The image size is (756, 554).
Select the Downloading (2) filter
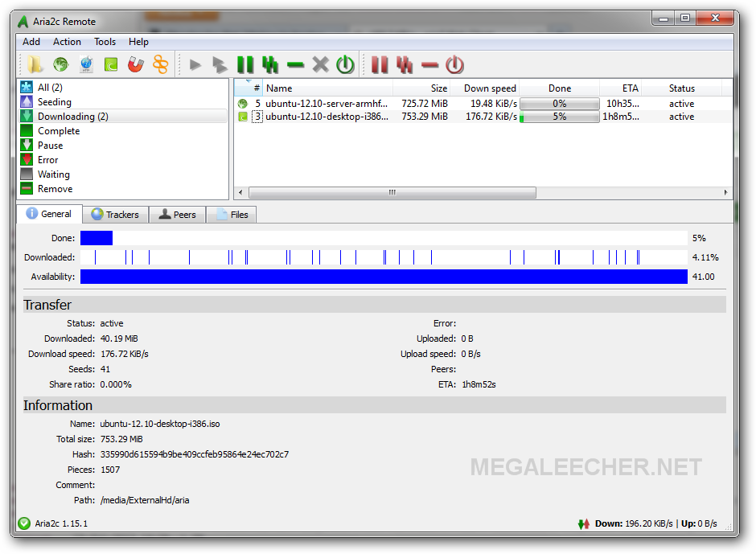pyautogui.click(x=122, y=117)
